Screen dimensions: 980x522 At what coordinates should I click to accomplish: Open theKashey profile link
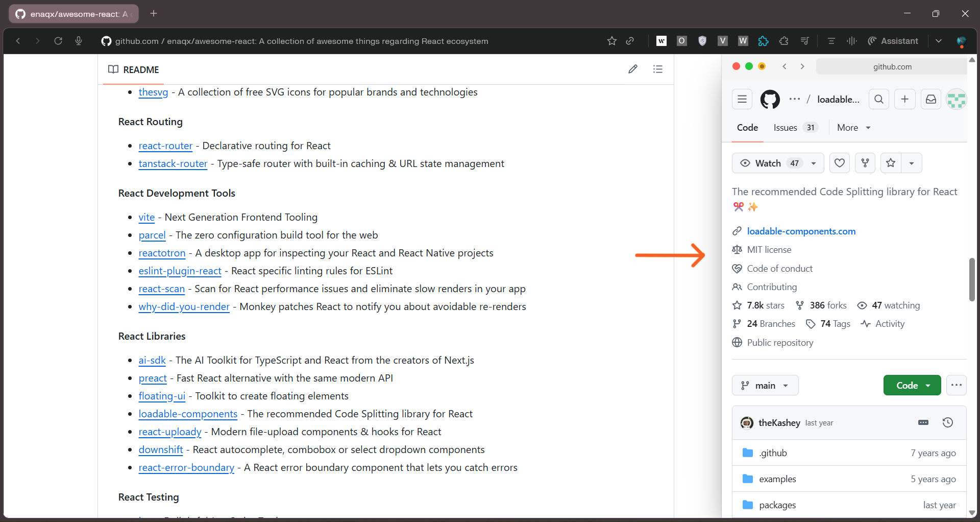tap(779, 423)
